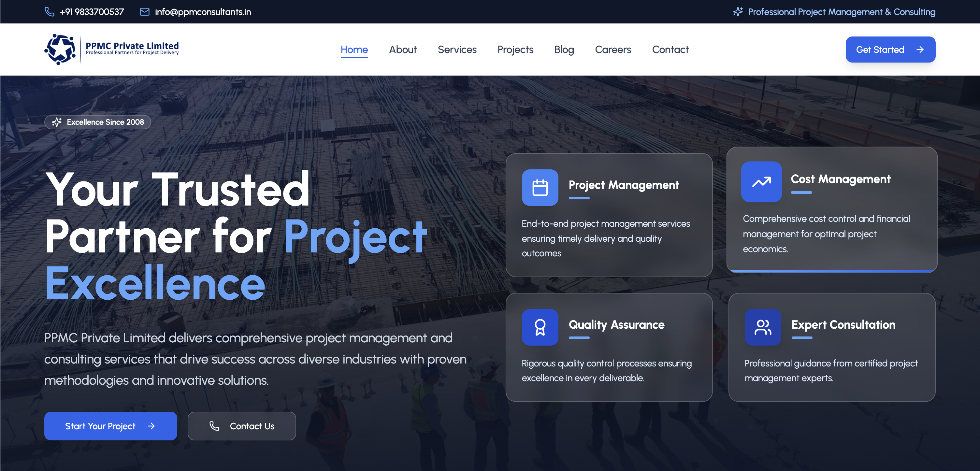Click the sparkle icon beside Excellence Since 2008
Screen dimensions: 980x471
tap(57, 122)
